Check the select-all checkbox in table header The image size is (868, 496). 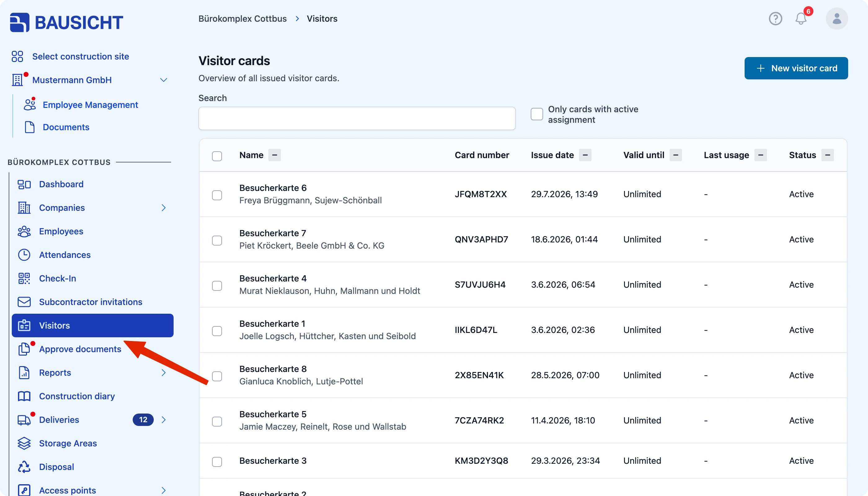(217, 156)
